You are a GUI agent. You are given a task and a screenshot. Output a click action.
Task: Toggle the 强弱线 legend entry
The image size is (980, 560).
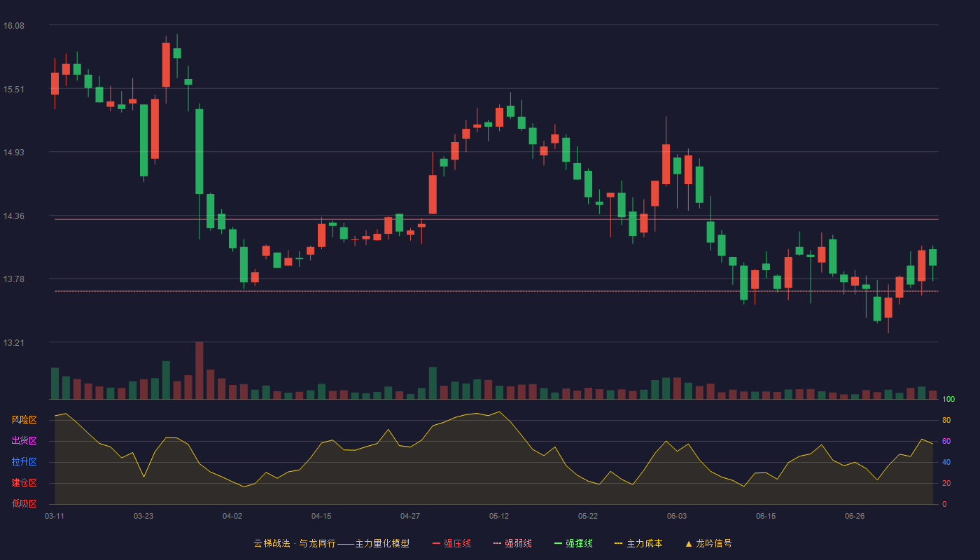coord(512,543)
